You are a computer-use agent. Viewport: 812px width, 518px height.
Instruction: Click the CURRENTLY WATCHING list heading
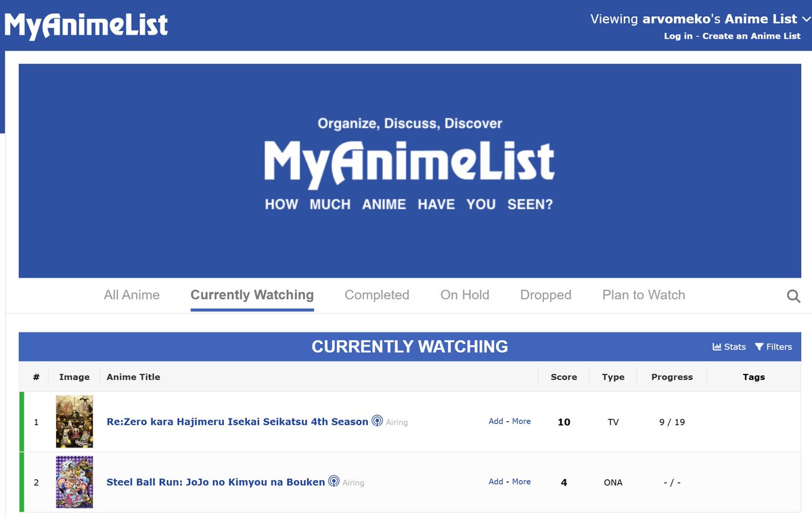409,347
